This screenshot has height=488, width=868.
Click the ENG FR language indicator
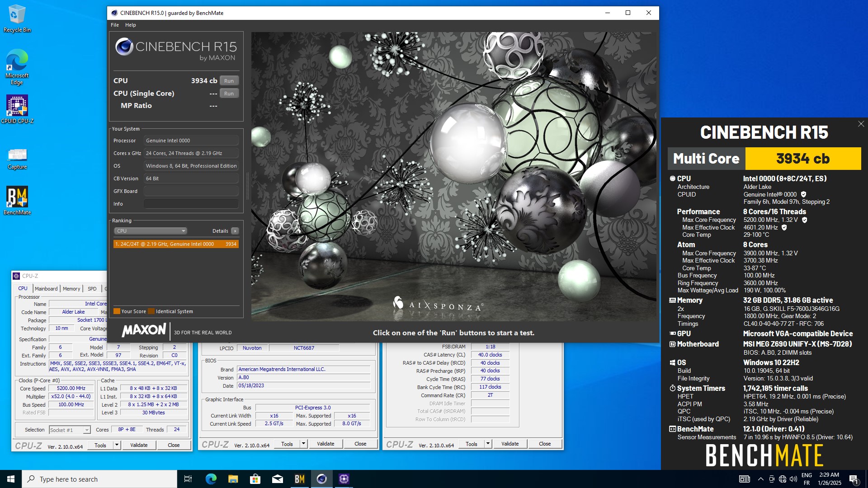click(807, 479)
